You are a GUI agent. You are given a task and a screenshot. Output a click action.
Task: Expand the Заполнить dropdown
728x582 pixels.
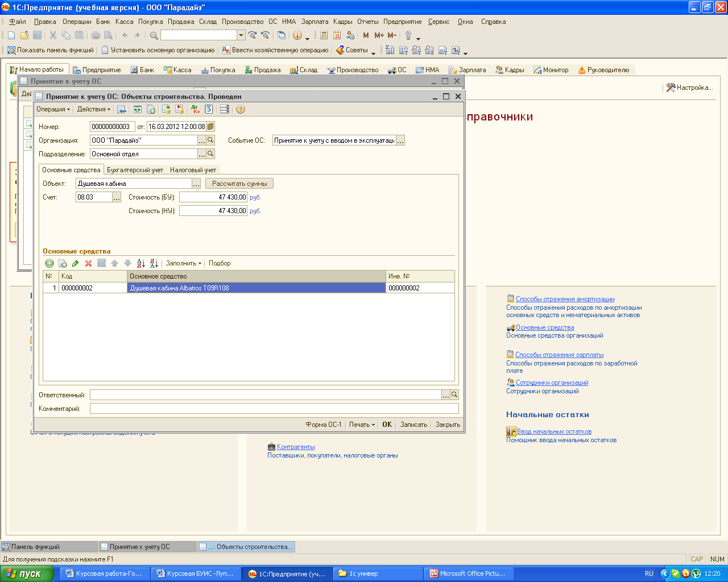pyautogui.click(x=183, y=263)
